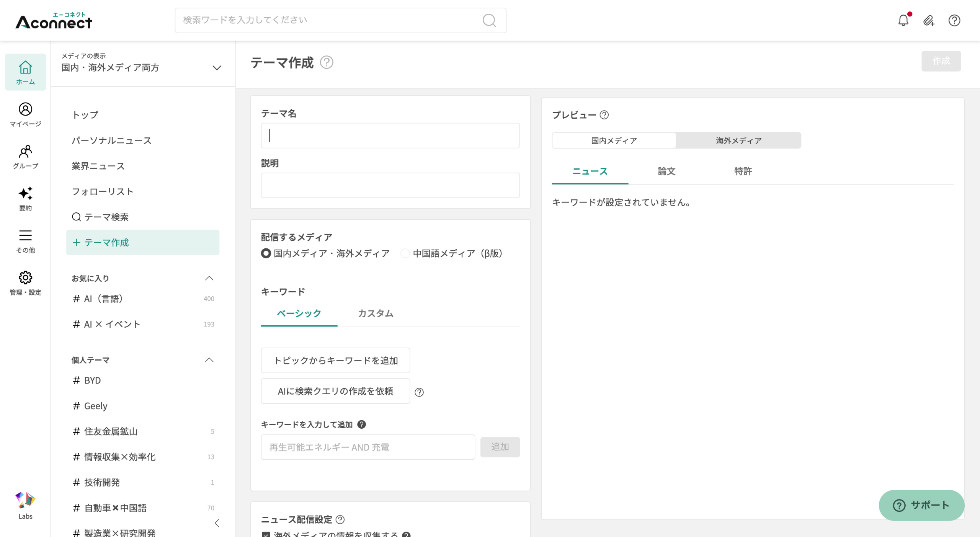Screen dimensions: 980x537
Task: Click the search magnifier icon
Action: click(489, 20)
